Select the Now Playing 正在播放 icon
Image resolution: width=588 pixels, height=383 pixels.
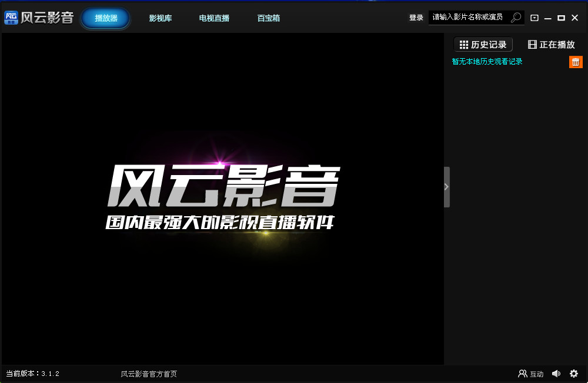pos(533,44)
